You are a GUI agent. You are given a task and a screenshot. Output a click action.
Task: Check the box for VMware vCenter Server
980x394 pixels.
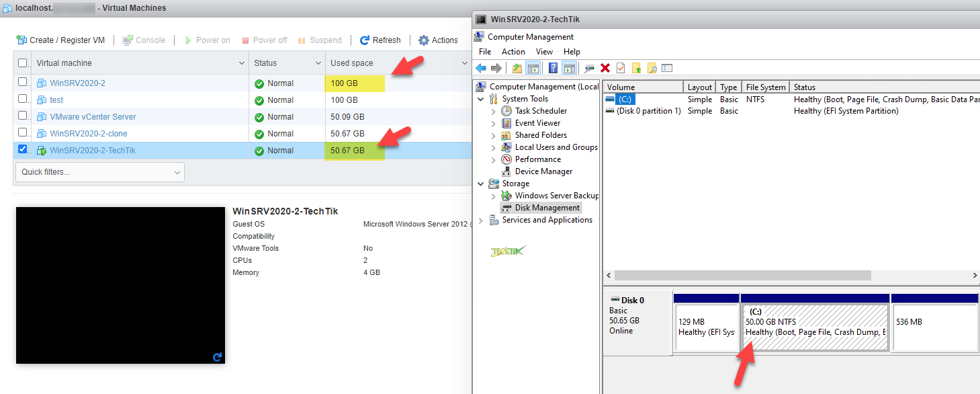coord(23,116)
